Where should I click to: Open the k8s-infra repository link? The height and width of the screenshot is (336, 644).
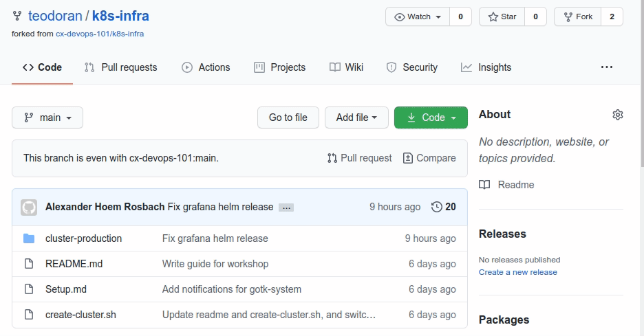pos(120,16)
